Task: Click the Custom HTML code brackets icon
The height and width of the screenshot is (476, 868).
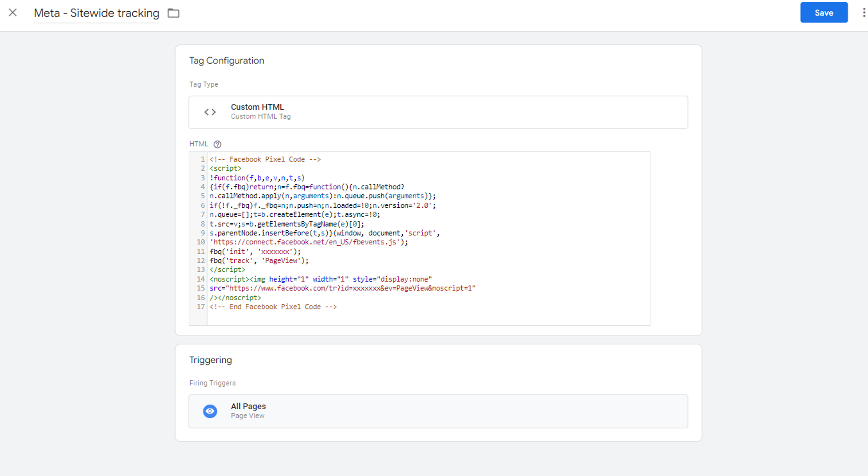Action: pyautogui.click(x=210, y=112)
